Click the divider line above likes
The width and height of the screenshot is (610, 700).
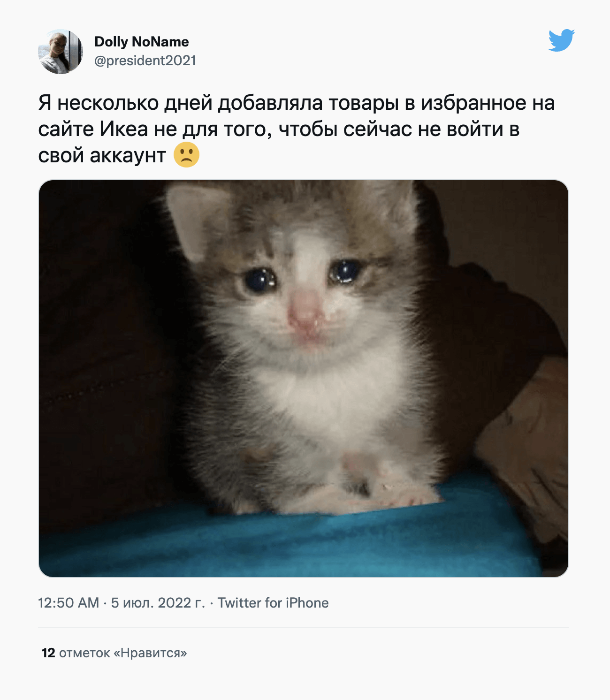pyautogui.click(x=304, y=627)
